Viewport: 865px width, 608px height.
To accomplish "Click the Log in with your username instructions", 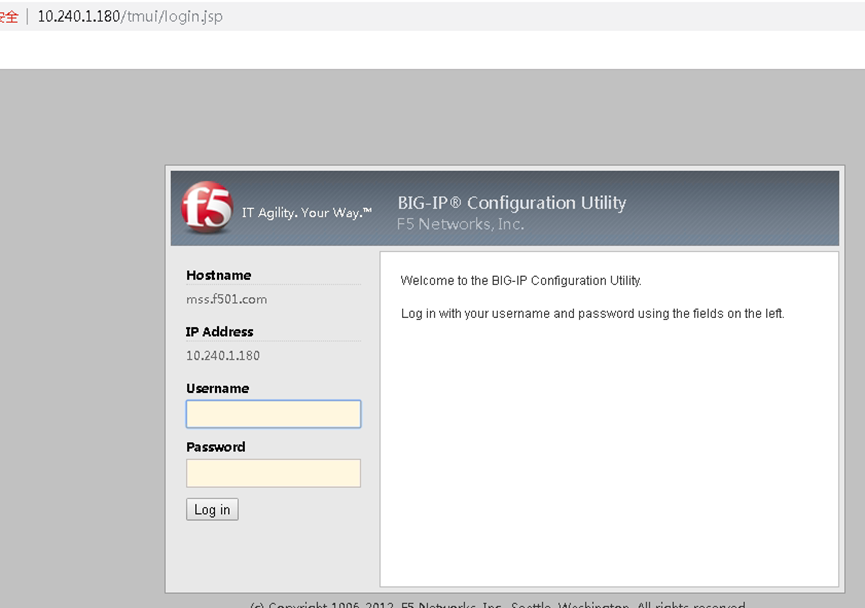I will coord(592,313).
